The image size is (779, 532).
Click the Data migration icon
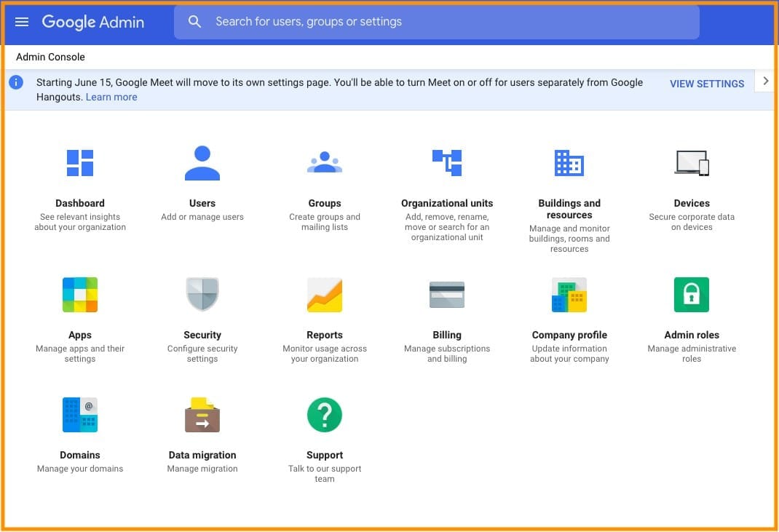pyautogui.click(x=202, y=415)
